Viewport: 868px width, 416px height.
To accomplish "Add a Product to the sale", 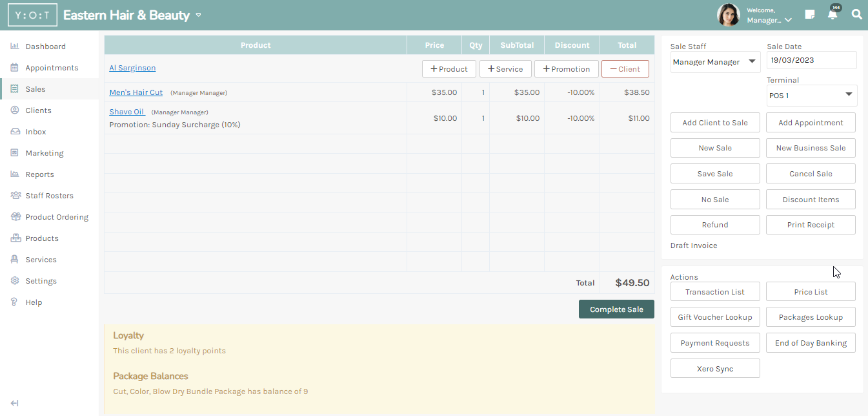I will (449, 68).
